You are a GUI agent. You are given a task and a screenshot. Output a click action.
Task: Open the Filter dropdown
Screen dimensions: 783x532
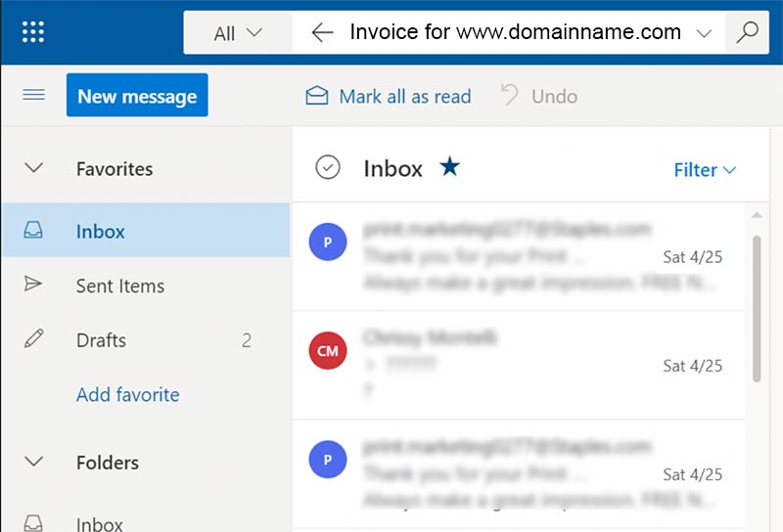(x=705, y=169)
